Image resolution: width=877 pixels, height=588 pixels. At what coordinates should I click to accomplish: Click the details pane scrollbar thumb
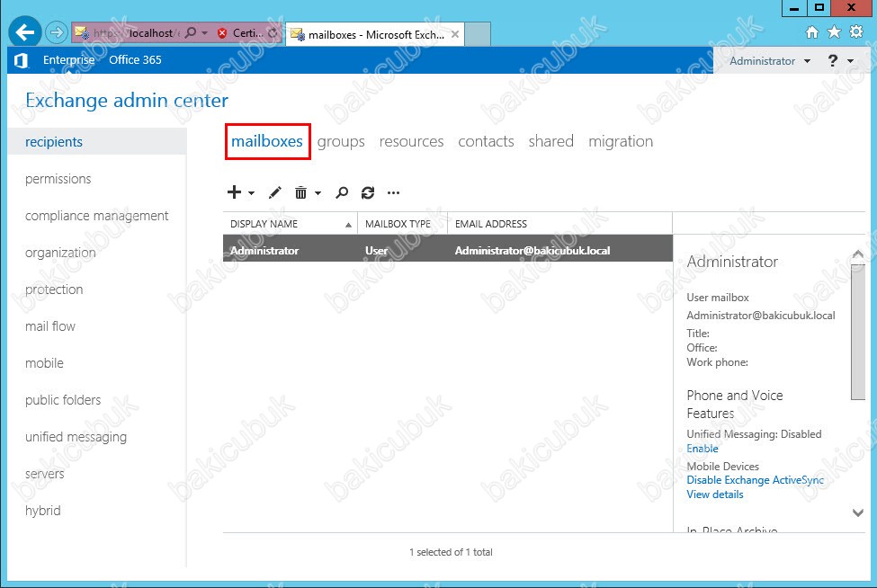(857, 332)
